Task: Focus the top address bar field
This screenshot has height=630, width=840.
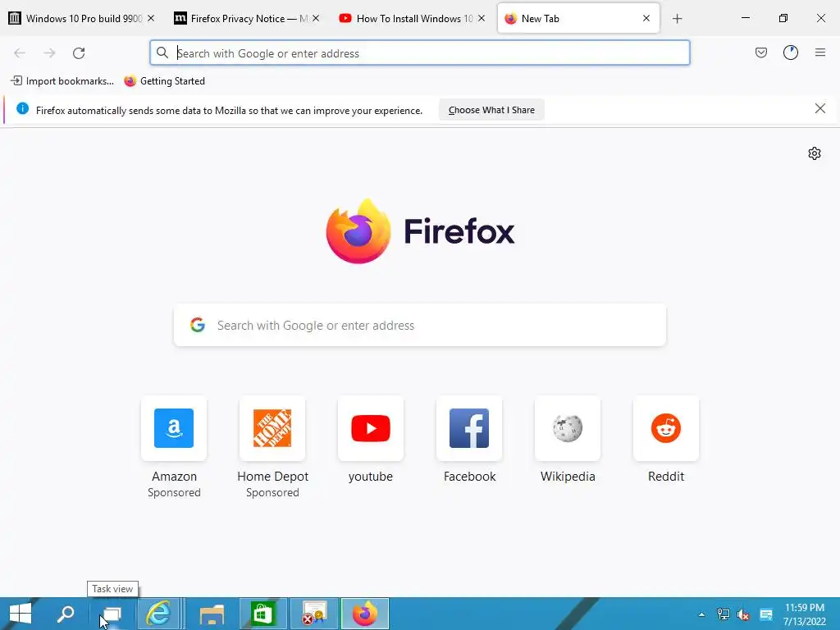Action: tap(419, 53)
